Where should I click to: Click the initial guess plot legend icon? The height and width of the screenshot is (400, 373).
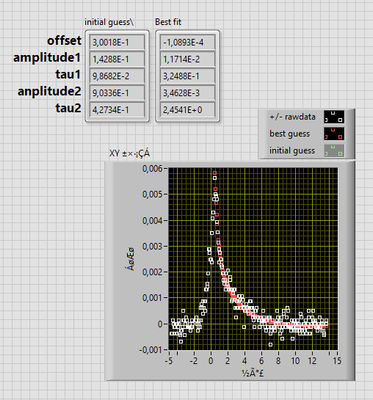point(334,151)
